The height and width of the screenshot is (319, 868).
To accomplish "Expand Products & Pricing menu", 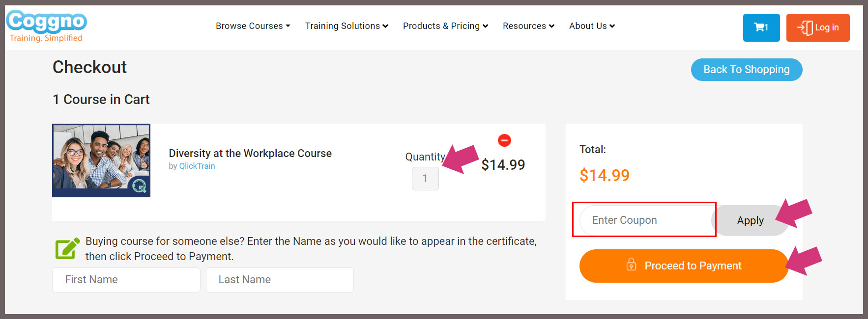I will pyautogui.click(x=445, y=26).
